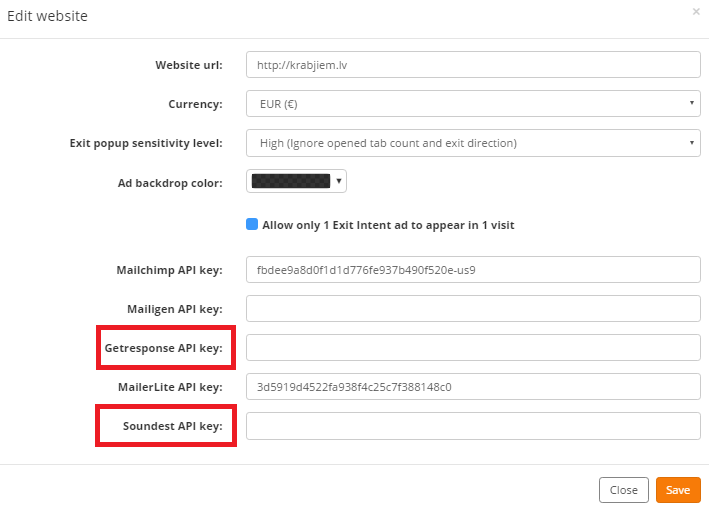
Task: Click the Getresponse API key label
Action: click(x=164, y=348)
